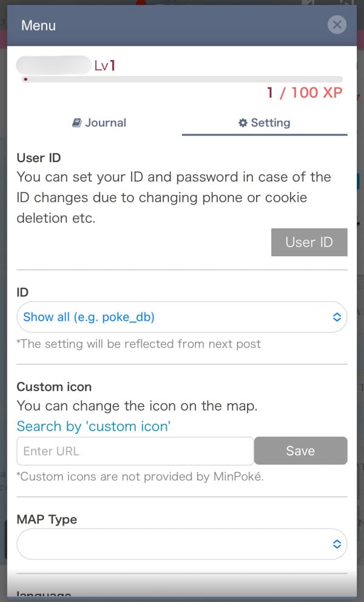Expand the MAP Type dropdown
Viewport: 364px width, 602px height.
coord(176,544)
